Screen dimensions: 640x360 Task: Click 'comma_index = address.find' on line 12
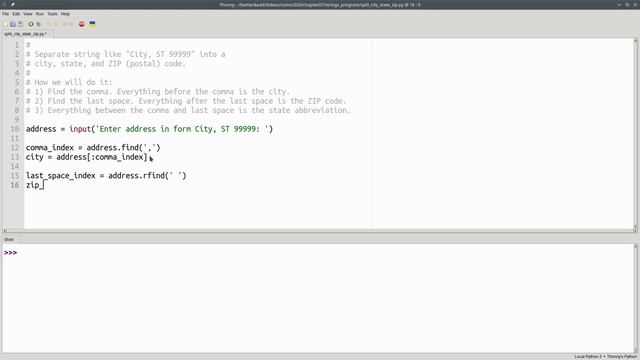82,148
